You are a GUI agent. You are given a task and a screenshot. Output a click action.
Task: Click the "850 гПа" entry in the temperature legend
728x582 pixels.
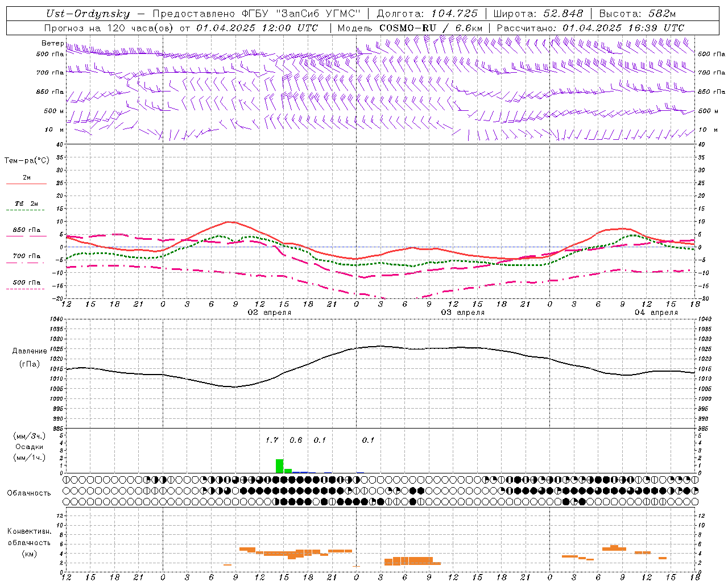click(x=27, y=230)
